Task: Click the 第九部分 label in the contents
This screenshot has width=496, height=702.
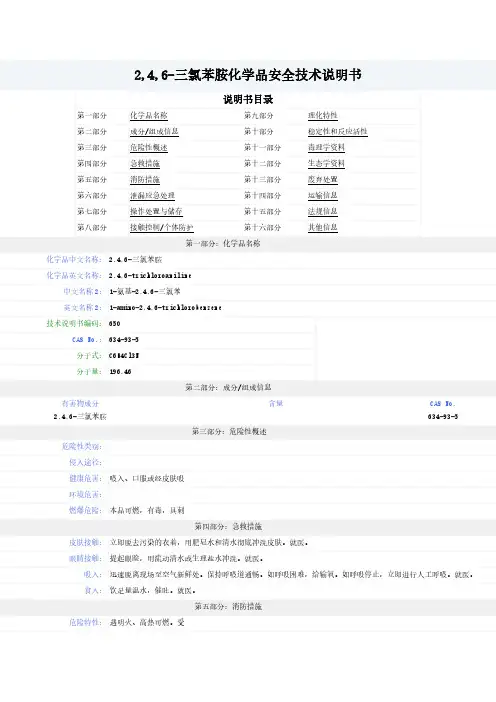Action: click(259, 116)
